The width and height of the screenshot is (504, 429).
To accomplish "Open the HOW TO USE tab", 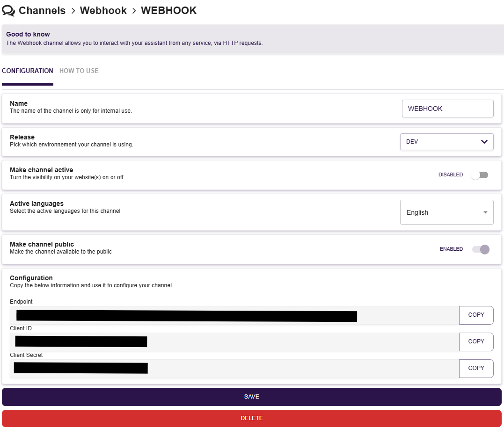I will coord(79,71).
